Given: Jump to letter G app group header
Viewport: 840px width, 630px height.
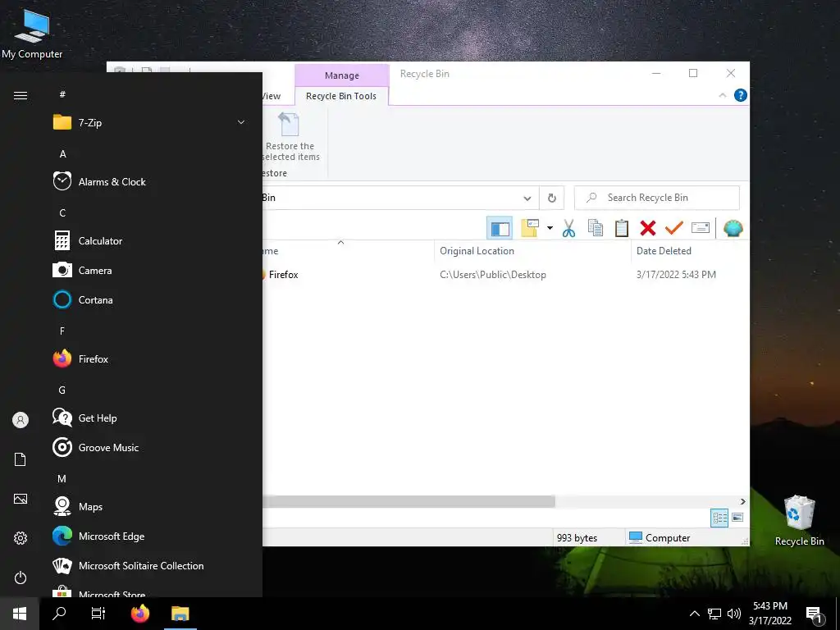Looking at the screenshot, I should (62, 390).
